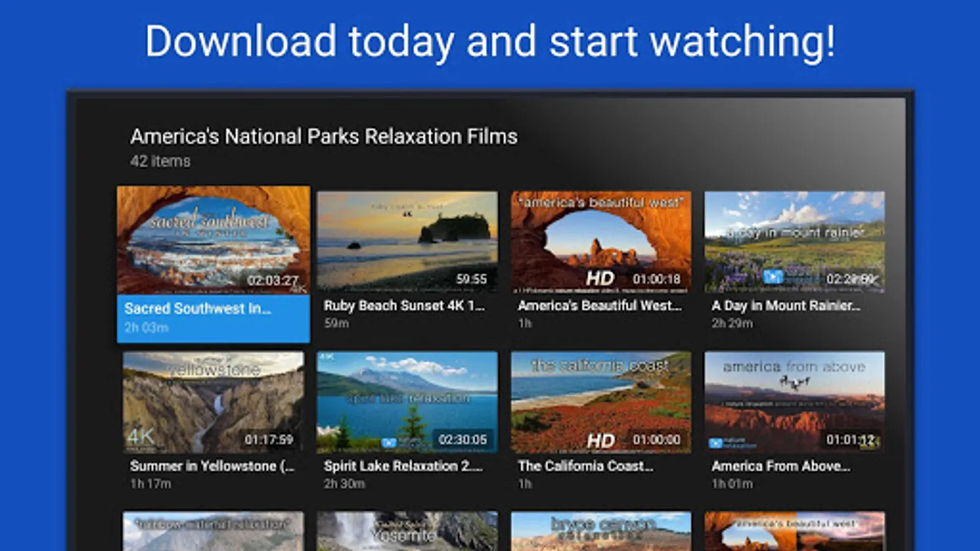This screenshot has height=551, width=980.
Task: Click the "59m" duration under Ruby Beach Sunset
Action: tap(336, 323)
